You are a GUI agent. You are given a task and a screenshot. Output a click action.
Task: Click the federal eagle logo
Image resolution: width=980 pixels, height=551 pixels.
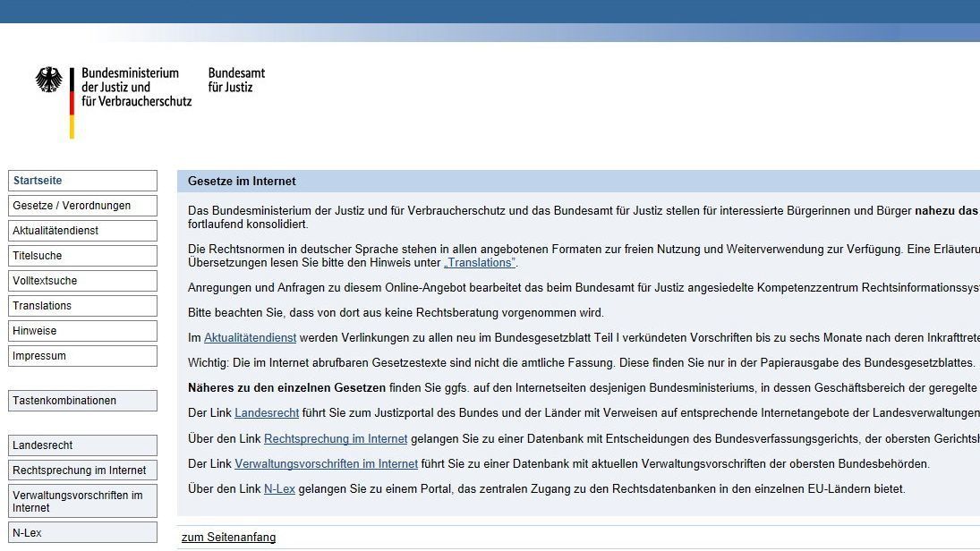click(48, 80)
